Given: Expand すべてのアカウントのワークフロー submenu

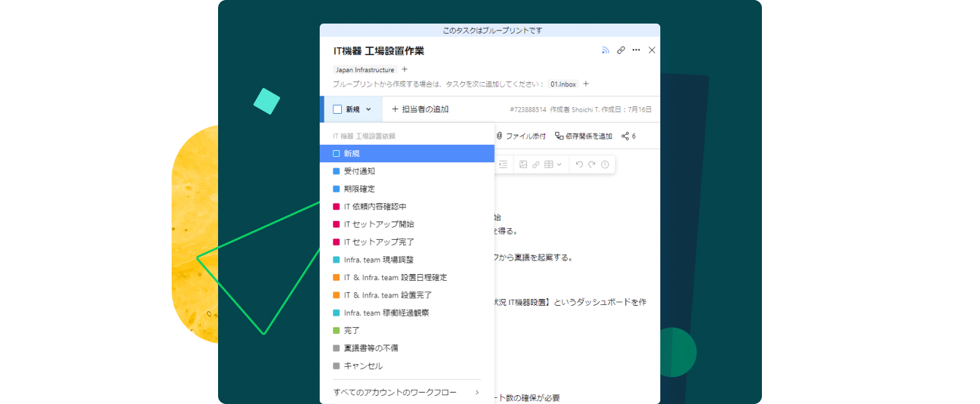Looking at the screenshot, I should tap(407, 392).
